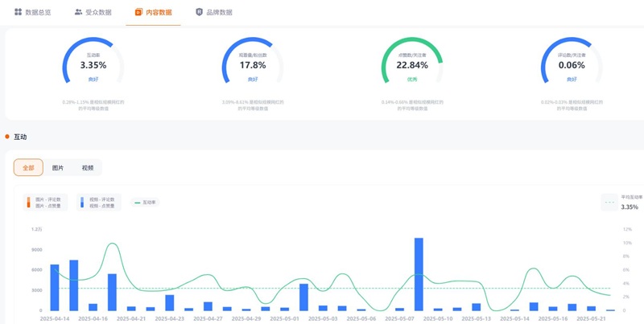This screenshot has width=644, height=324.
Task: Click the first bar at 2025-04-14
Action: tap(55, 287)
